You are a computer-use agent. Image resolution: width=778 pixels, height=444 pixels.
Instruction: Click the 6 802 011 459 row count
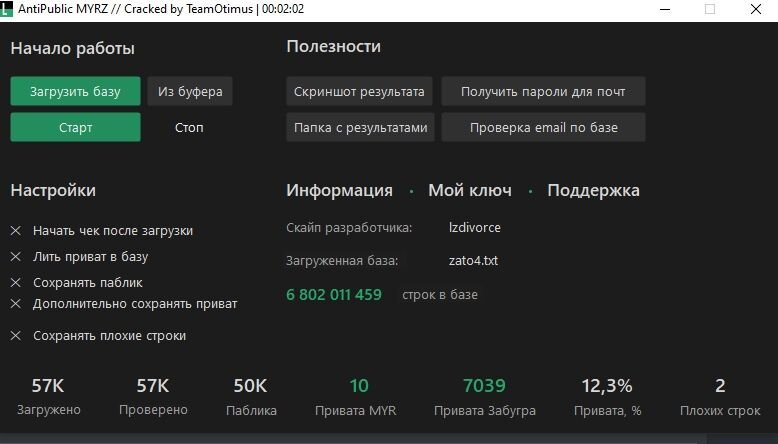pos(334,295)
